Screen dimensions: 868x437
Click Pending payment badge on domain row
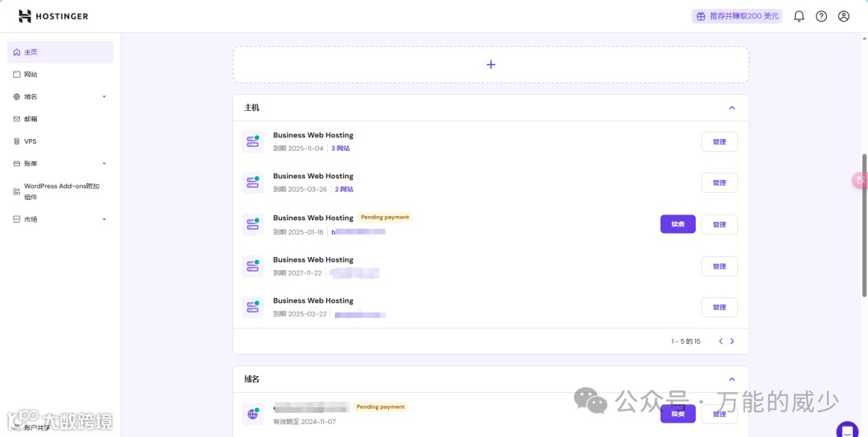(380, 406)
